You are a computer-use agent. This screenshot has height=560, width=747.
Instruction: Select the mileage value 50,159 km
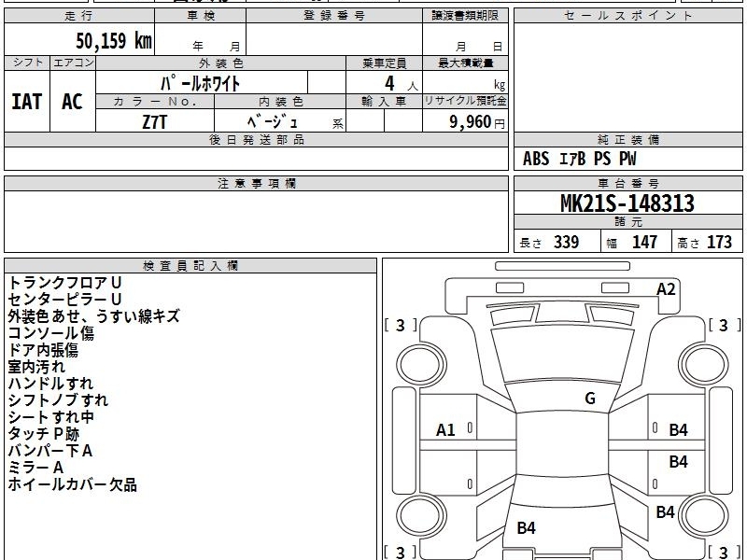(x=114, y=40)
